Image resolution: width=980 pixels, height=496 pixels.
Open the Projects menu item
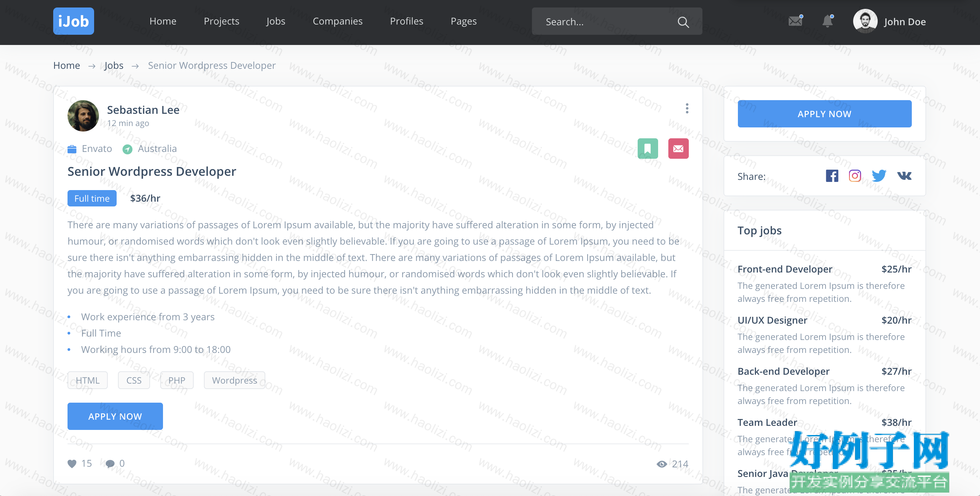coord(221,21)
